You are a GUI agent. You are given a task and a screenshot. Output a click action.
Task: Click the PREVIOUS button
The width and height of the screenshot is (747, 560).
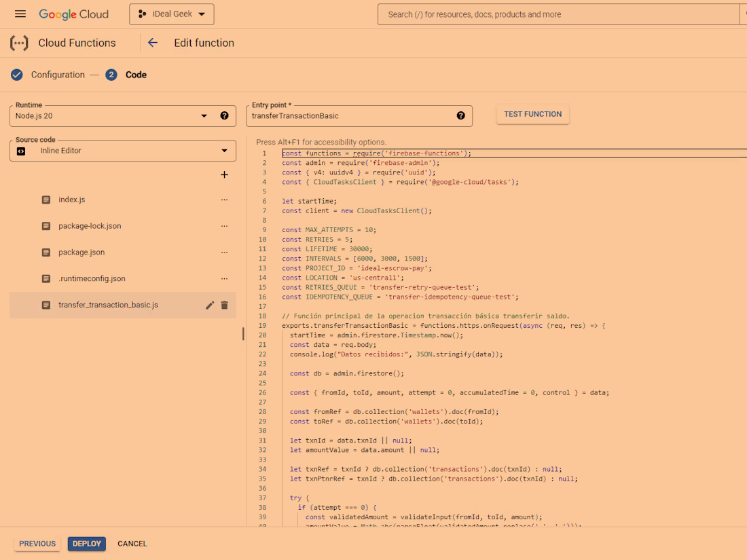(x=37, y=544)
